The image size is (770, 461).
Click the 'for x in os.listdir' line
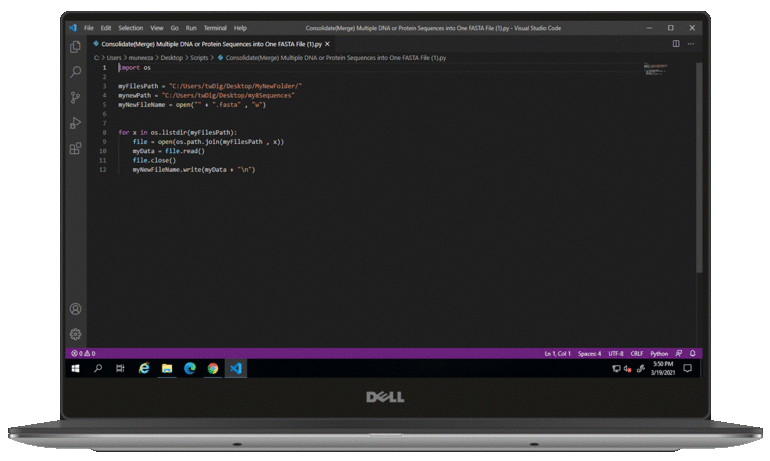[x=177, y=133]
